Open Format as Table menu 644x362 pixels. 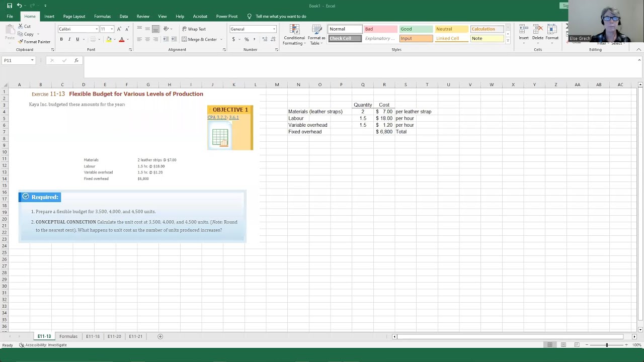[316, 35]
